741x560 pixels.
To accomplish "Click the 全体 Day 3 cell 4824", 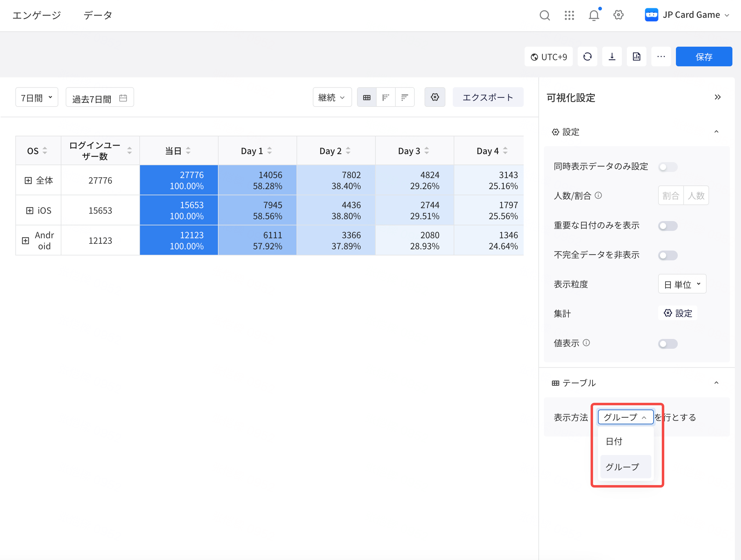I will click(x=415, y=180).
